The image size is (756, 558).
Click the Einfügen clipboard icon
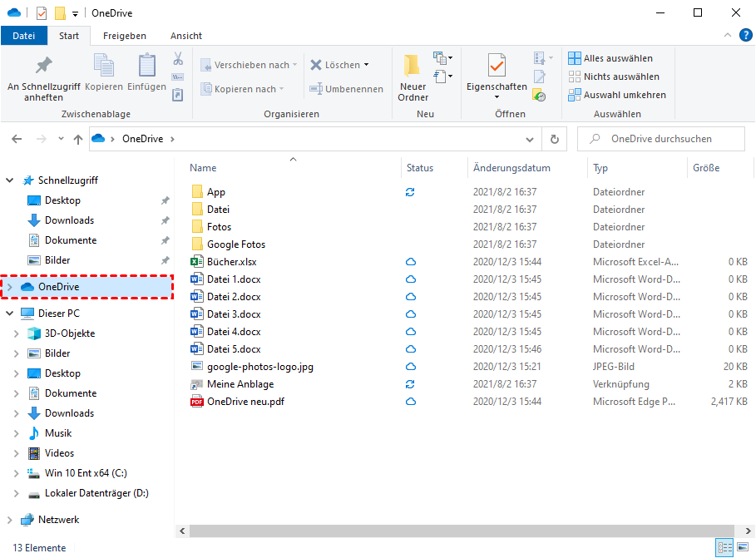[147, 66]
